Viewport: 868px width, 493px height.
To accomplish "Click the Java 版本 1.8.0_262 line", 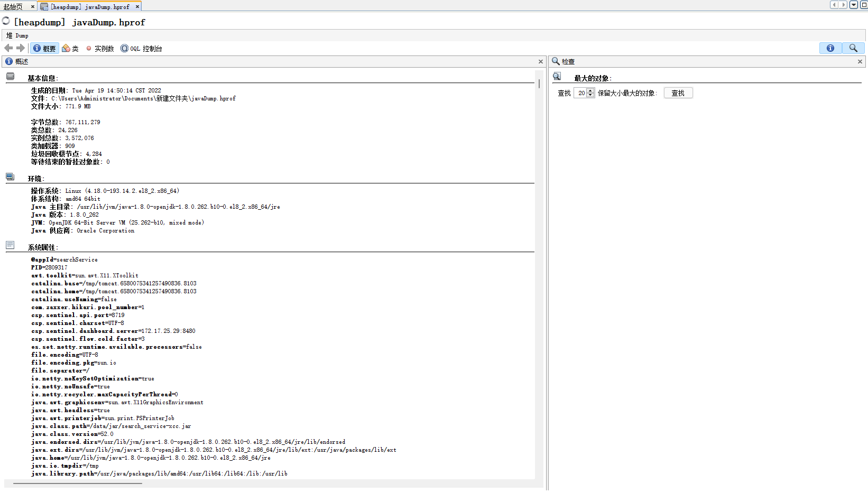I will [x=65, y=215].
